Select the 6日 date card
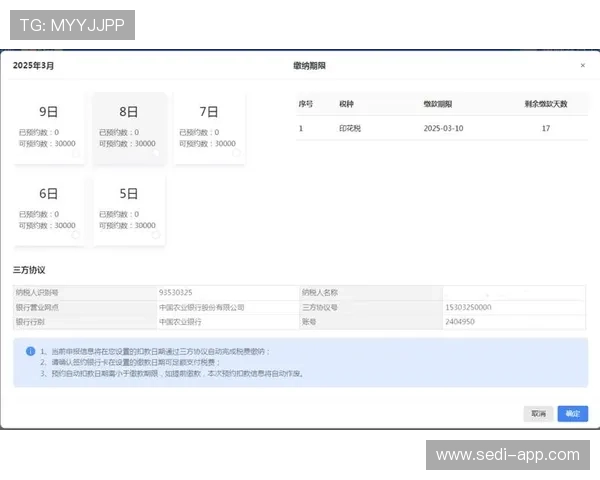 [49, 211]
